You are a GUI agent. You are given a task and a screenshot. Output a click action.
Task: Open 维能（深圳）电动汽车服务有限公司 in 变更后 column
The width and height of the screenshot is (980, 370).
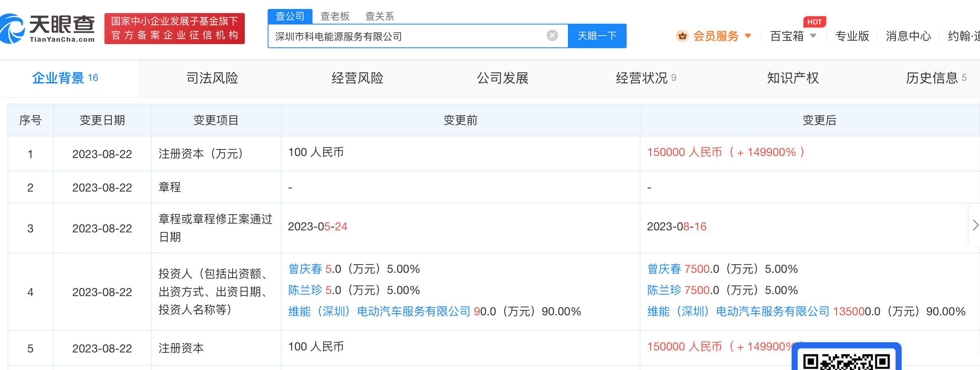738,312
